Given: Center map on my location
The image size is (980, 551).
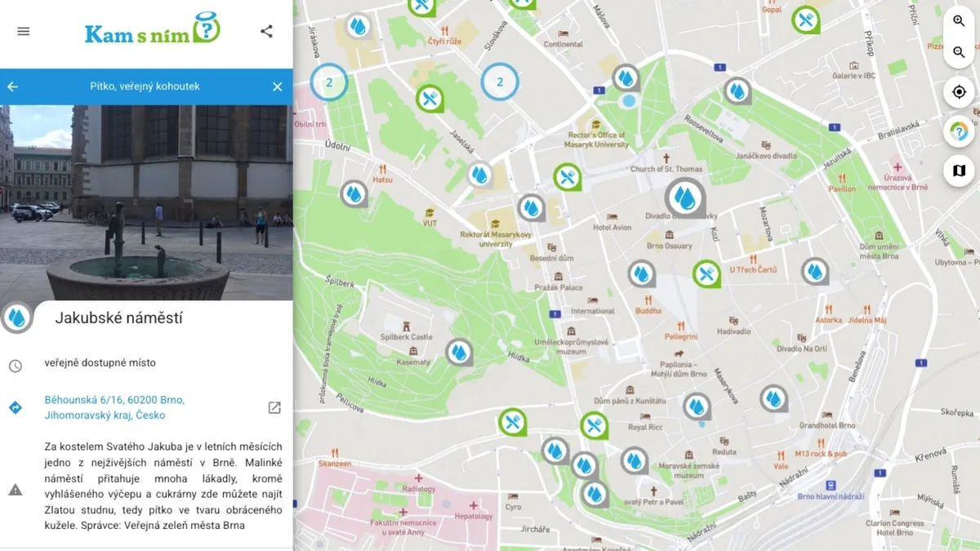Looking at the screenshot, I should 960,92.
